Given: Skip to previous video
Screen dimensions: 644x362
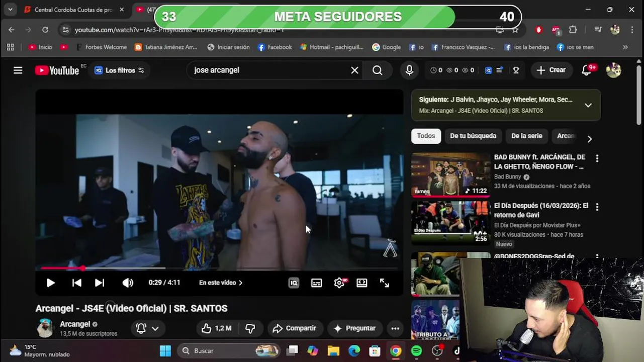Looking at the screenshot, I should point(77,283).
